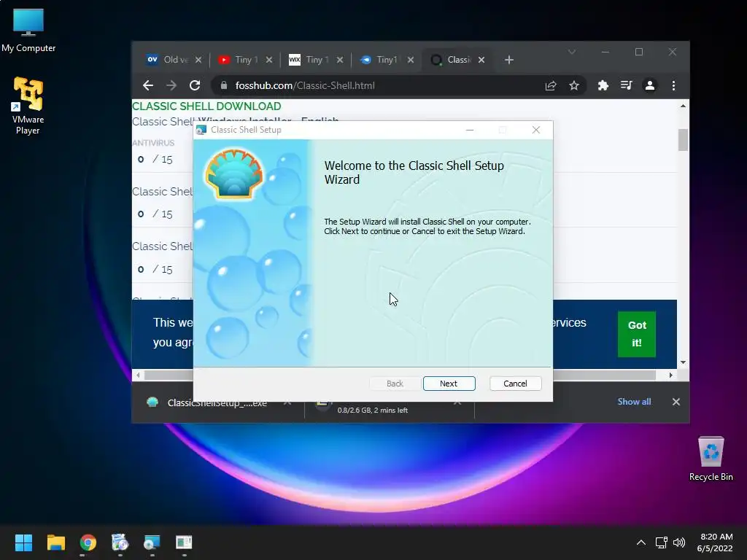Open Chrome extensions puzzle icon
The width and height of the screenshot is (747, 560).
point(603,85)
